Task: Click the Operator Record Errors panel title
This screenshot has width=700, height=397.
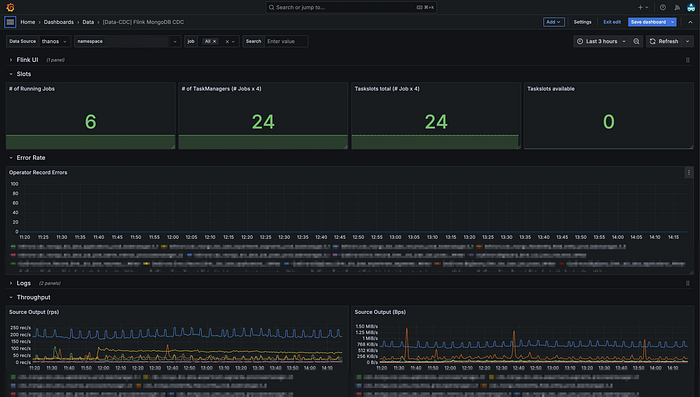Action: (38, 172)
